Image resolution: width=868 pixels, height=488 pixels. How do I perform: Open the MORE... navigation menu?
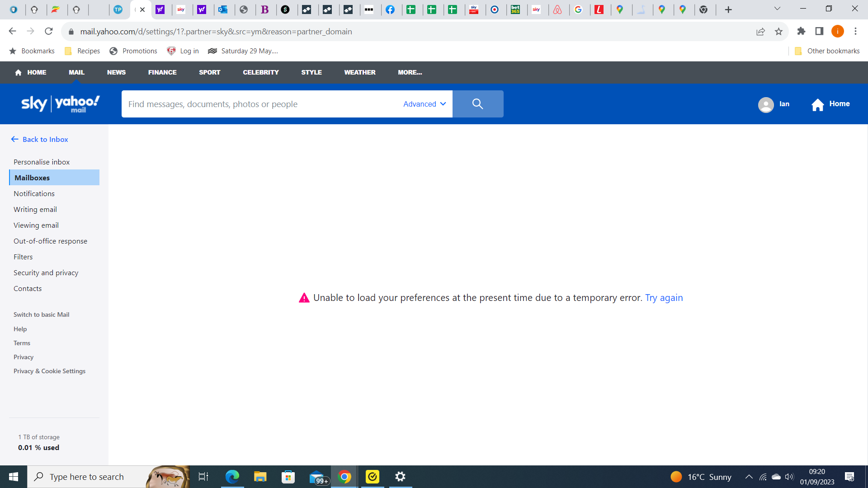click(410, 72)
